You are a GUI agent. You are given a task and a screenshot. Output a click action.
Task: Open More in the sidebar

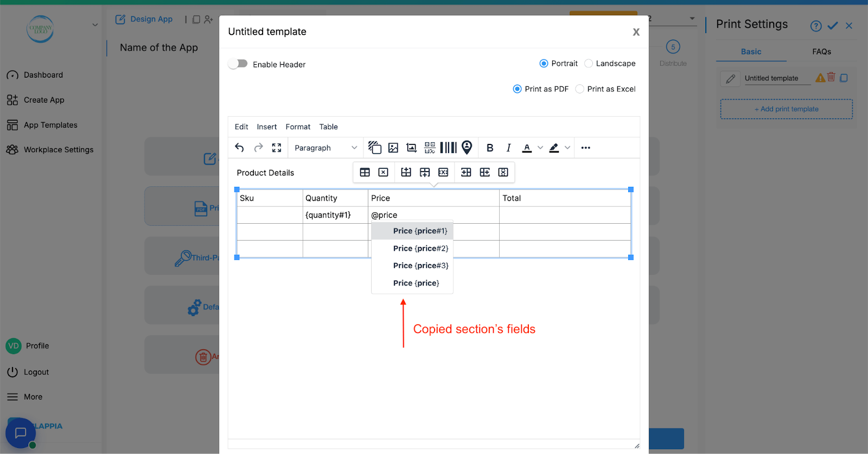coord(24,397)
